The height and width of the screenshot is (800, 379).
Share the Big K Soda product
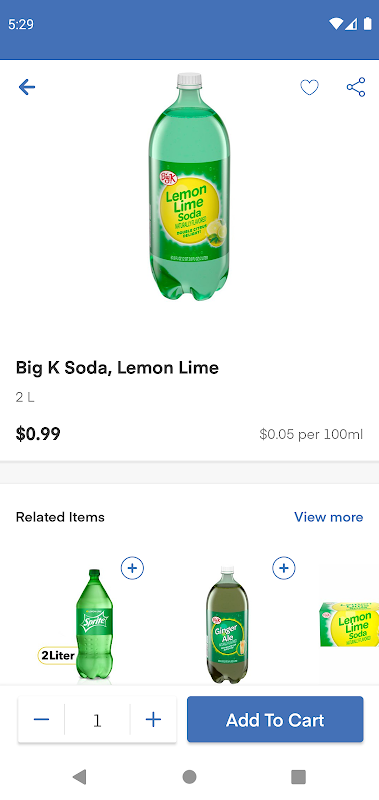356,87
